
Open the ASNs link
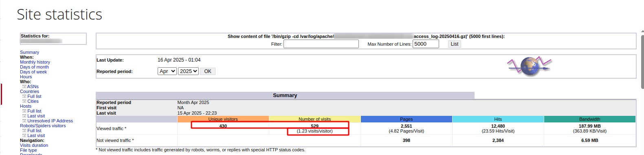pos(33,86)
